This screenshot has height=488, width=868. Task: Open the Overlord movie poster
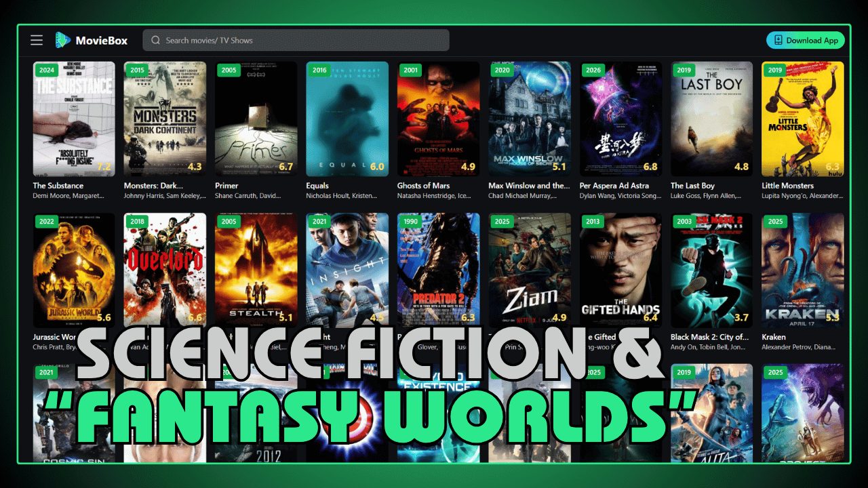pyautogui.click(x=165, y=270)
